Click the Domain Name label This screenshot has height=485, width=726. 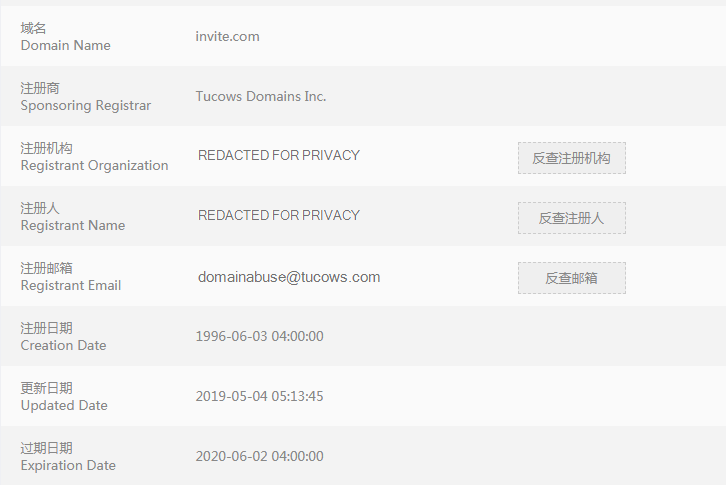coord(65,46)
